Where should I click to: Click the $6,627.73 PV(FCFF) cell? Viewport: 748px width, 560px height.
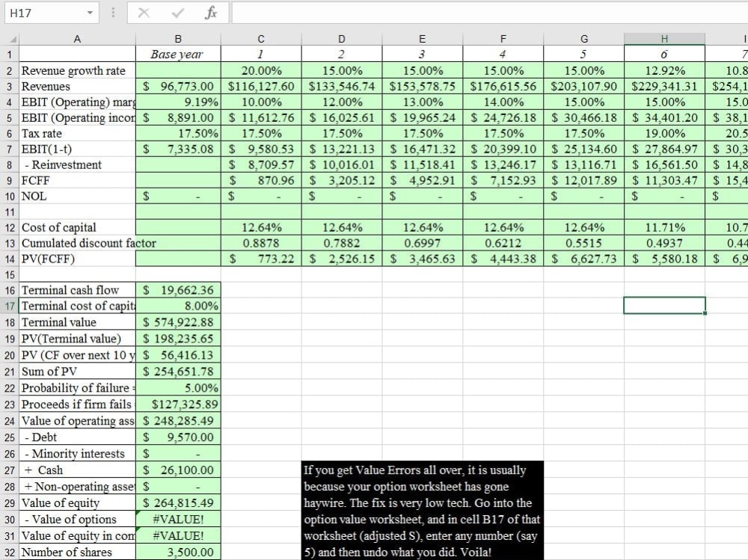(584, 259)
